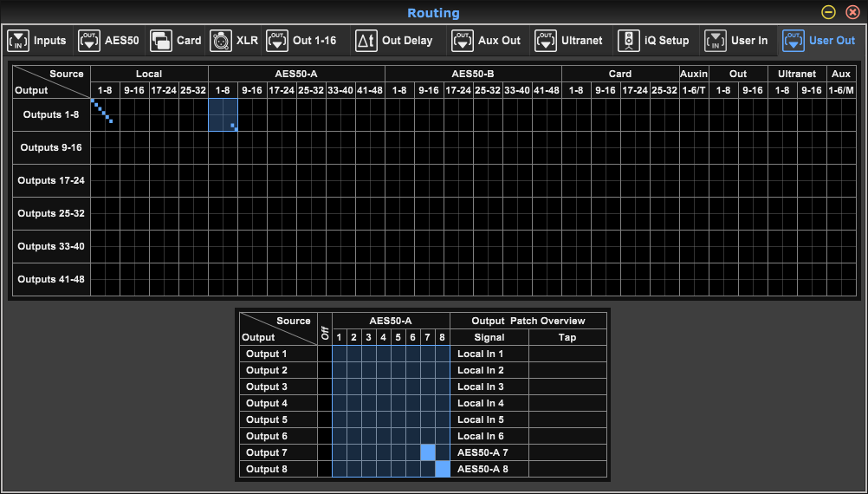Click the User In tab icon
Image resolution: width=868 pixels, height=494 pixels.
pos(716,41)
